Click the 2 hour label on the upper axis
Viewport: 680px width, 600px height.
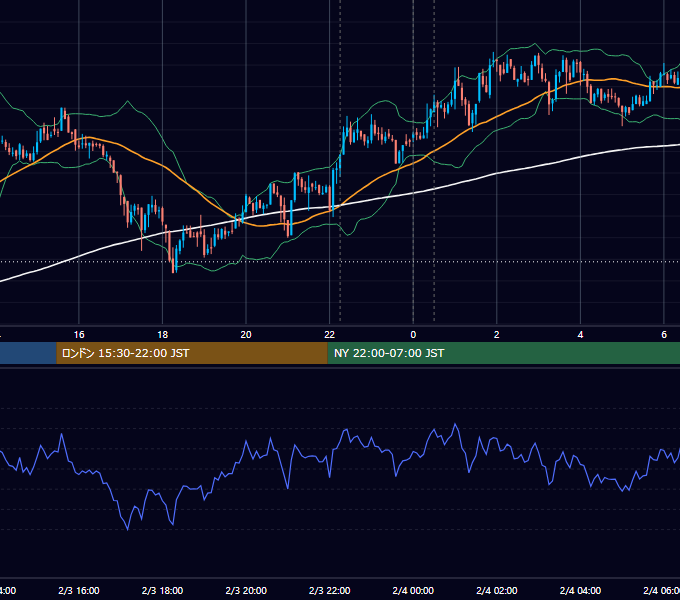(497, 335)
